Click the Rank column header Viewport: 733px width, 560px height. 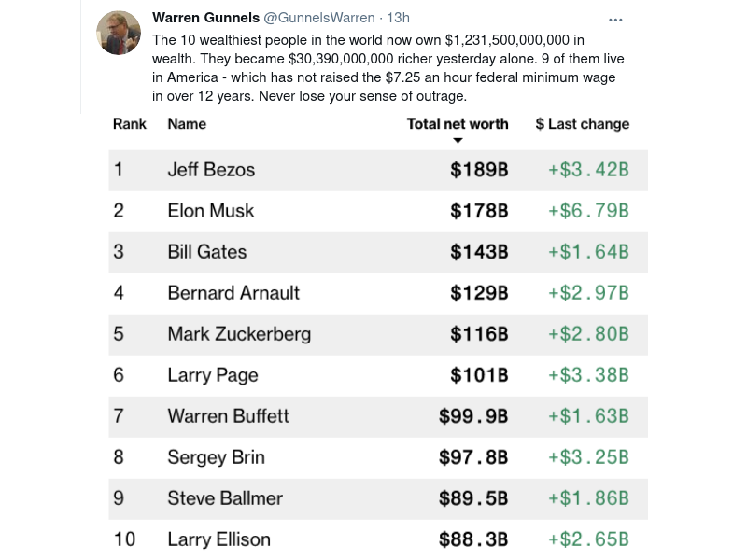[129, 124]
